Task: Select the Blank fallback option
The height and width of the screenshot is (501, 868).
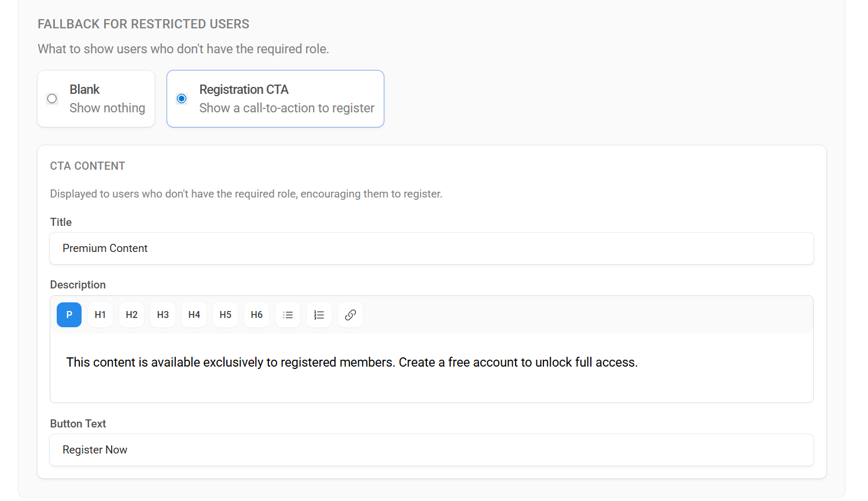Action: coord(52,98)
